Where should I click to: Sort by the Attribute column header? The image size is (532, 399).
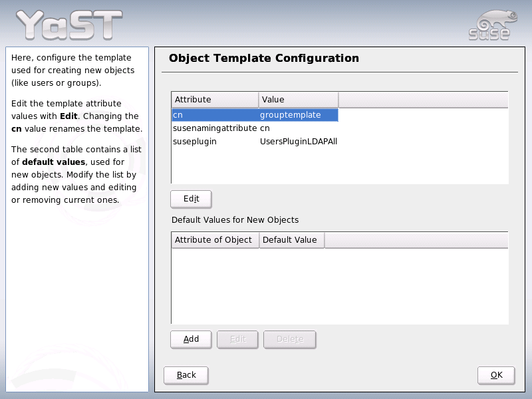tap(215, 100)
